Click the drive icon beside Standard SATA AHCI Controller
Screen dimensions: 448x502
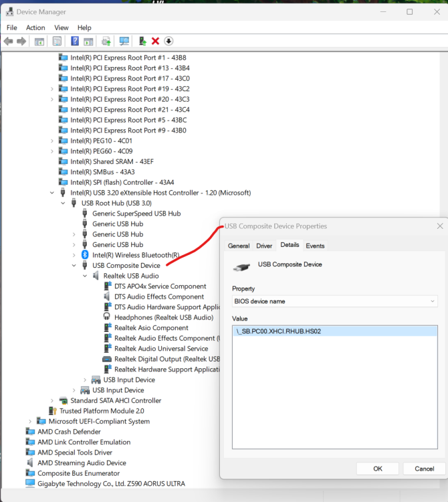[64, 400]
